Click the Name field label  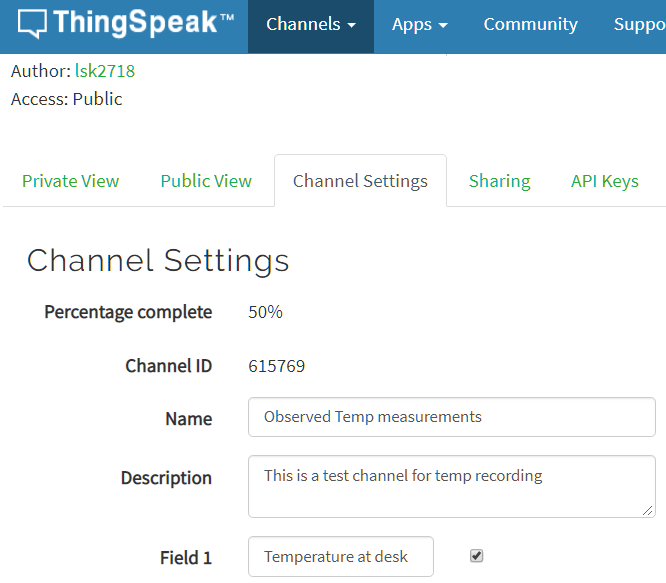[188, 419]
